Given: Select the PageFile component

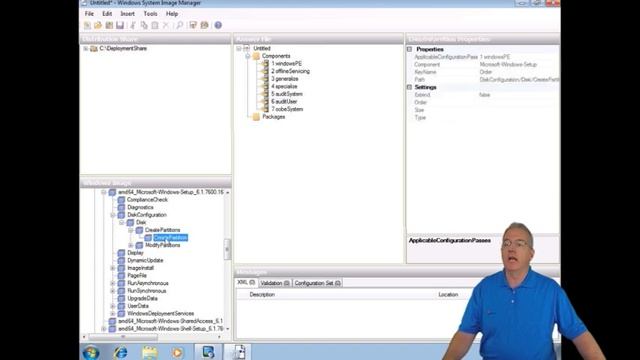Looking at the screenshot, I should click(x=137, y=276).
